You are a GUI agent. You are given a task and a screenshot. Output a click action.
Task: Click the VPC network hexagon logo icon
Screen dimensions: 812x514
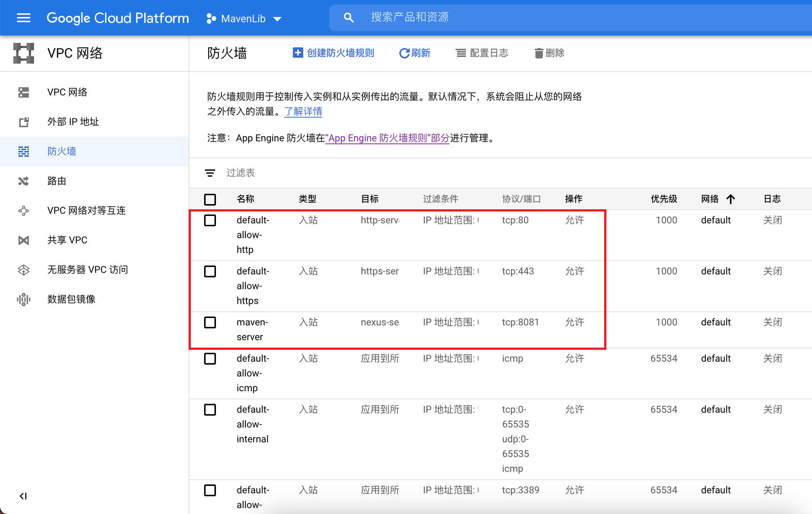point(24,53)
